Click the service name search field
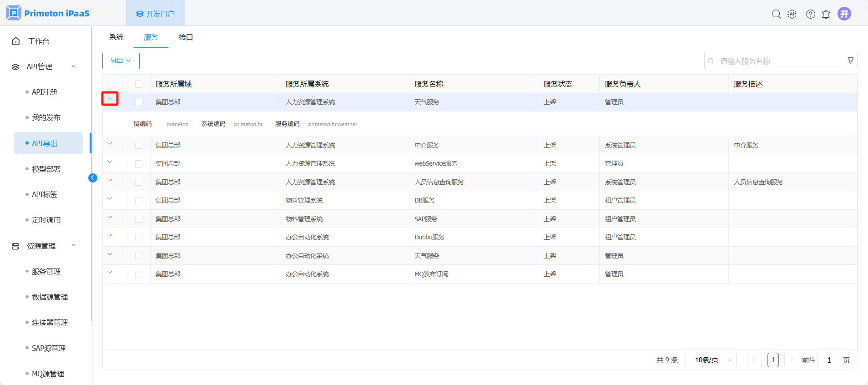Viewport: 868px width, 385px height. pos(778,61)
